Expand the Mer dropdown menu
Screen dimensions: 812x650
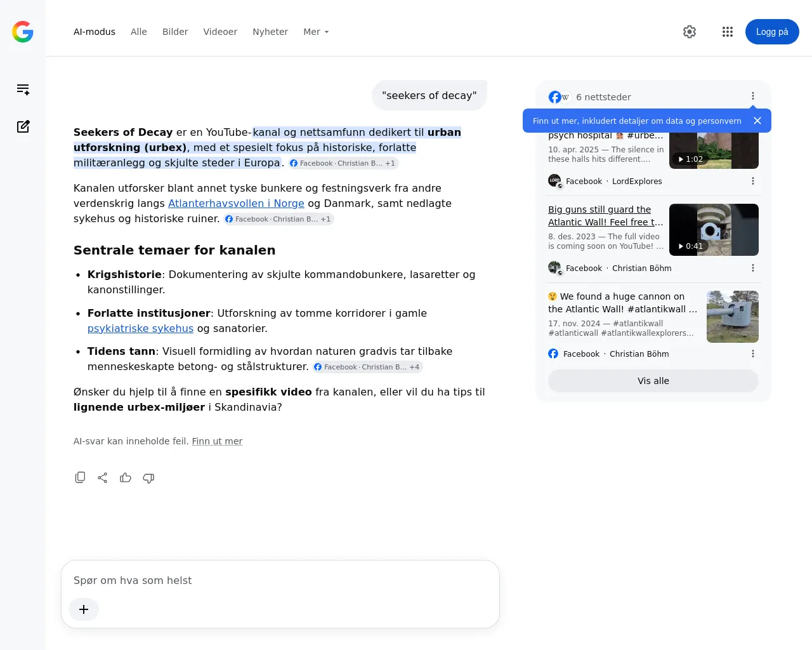pos(316,32)
